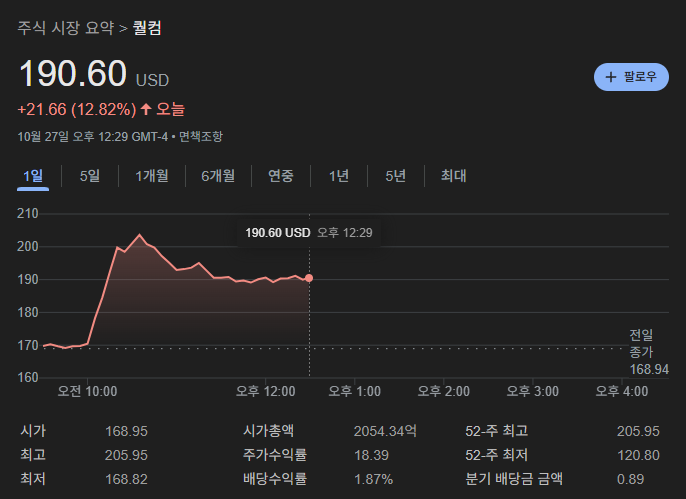Click the 분기 배당금 금액 label
Viewport: 686px width, 499px height.
514,479
